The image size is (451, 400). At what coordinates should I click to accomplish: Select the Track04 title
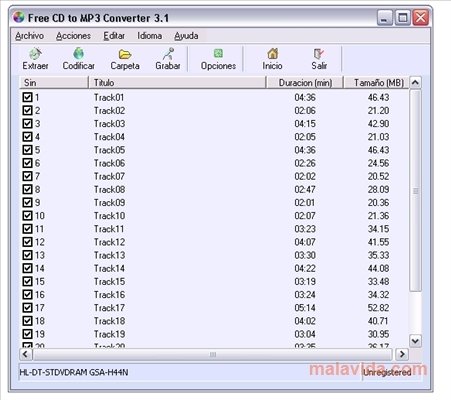(109, 137)
